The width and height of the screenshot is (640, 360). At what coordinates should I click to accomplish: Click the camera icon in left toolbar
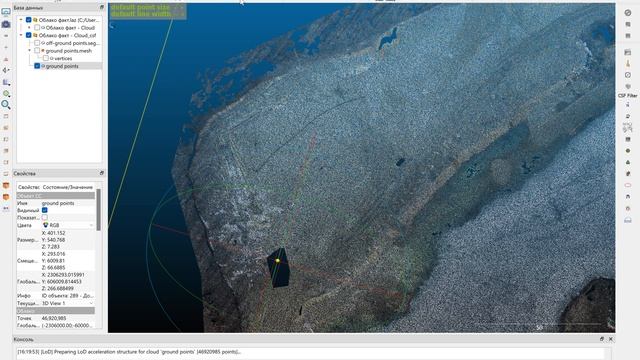click(6, 24)
